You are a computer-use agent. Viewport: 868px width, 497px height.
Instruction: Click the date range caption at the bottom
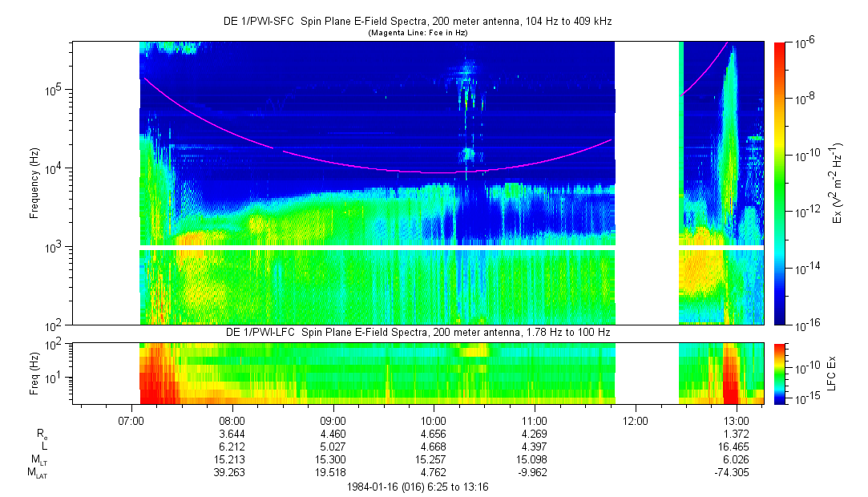coord(417,487)
